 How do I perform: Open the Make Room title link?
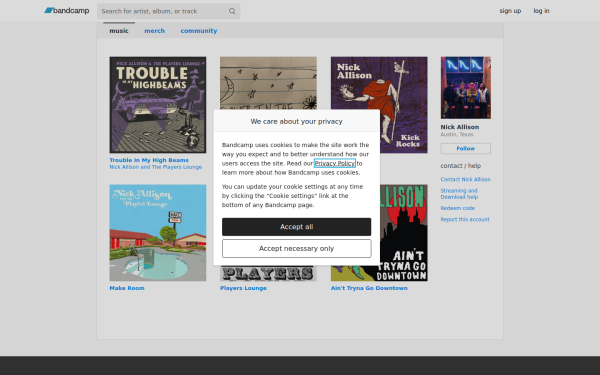click(127, 288)
